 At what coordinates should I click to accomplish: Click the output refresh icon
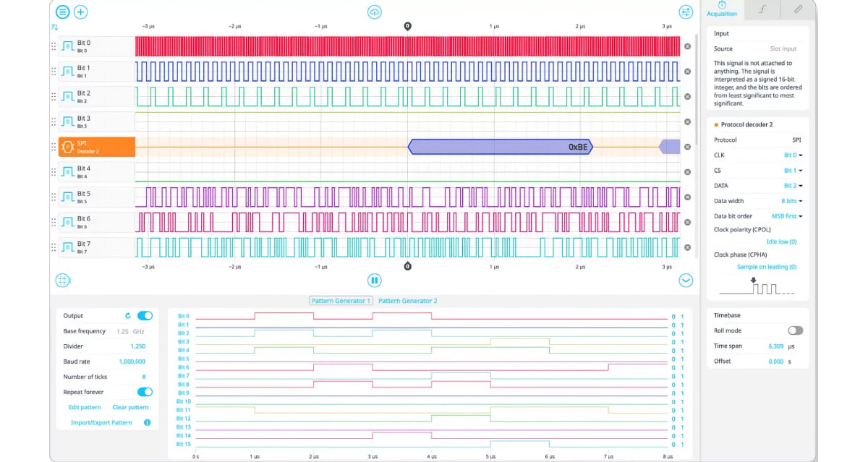(128, 316)
